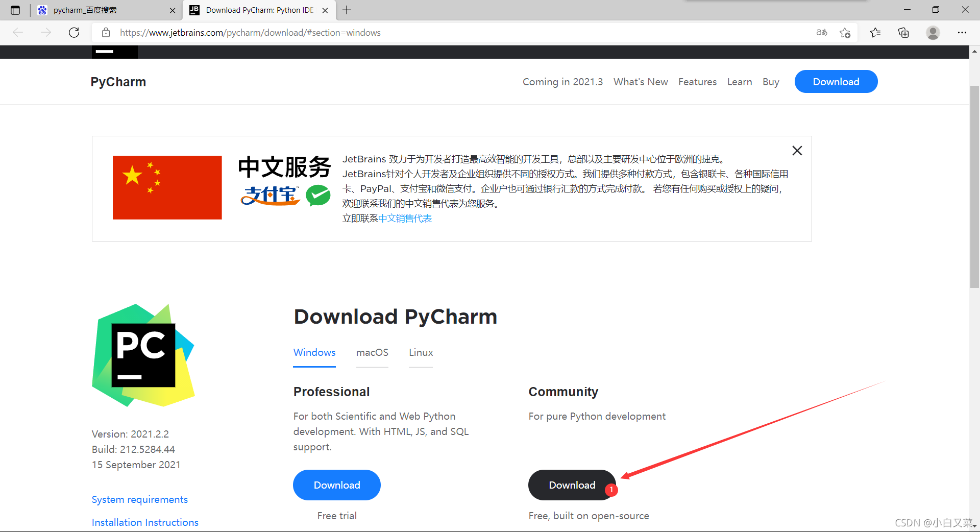Screen dimensions: 980x532
Task: Add this page to favorites via the star icon
Action: pyautogui.click(x=845, y=33)
